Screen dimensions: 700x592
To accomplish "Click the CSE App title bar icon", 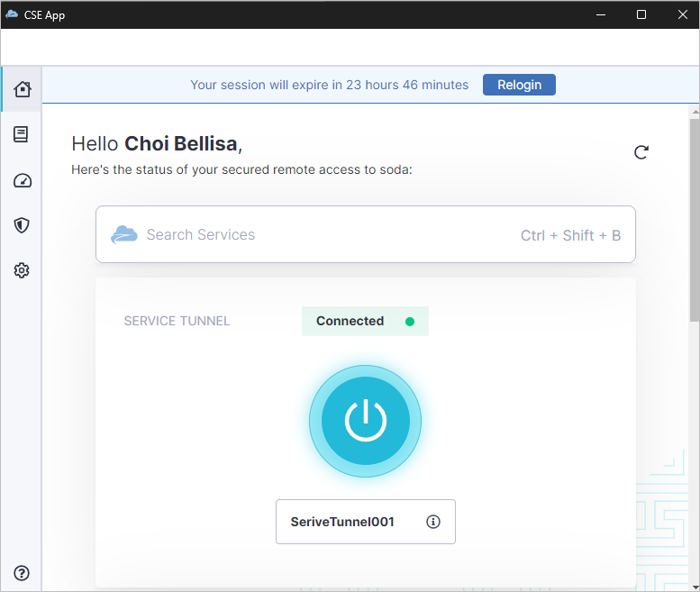I will pyautogui.click(x=12, y=14).
